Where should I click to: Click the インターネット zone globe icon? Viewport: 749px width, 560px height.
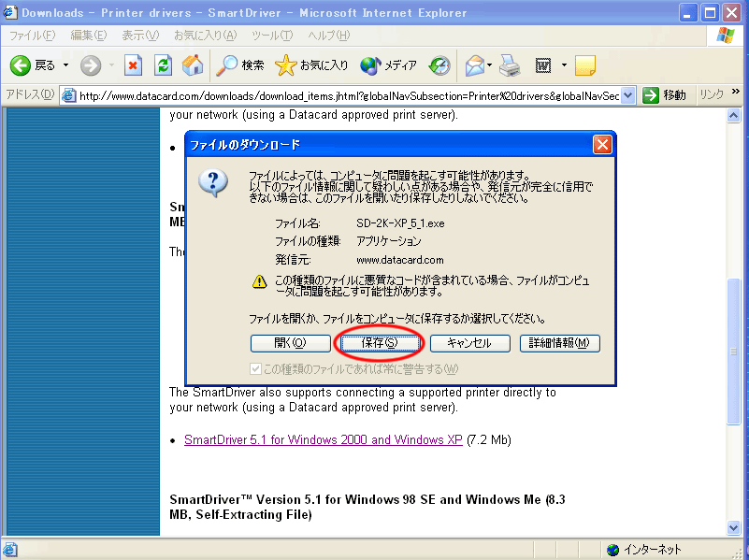tap(612, 550)
